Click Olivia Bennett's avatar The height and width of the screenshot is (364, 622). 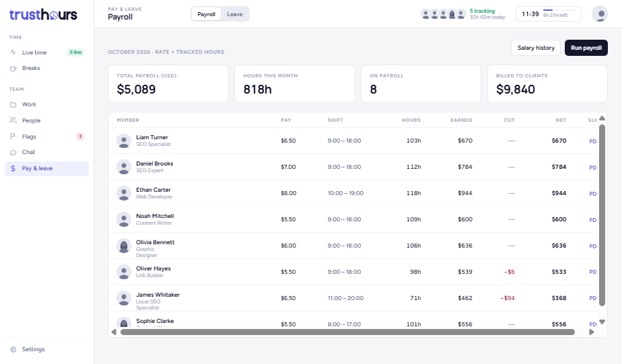coord(124,246)
